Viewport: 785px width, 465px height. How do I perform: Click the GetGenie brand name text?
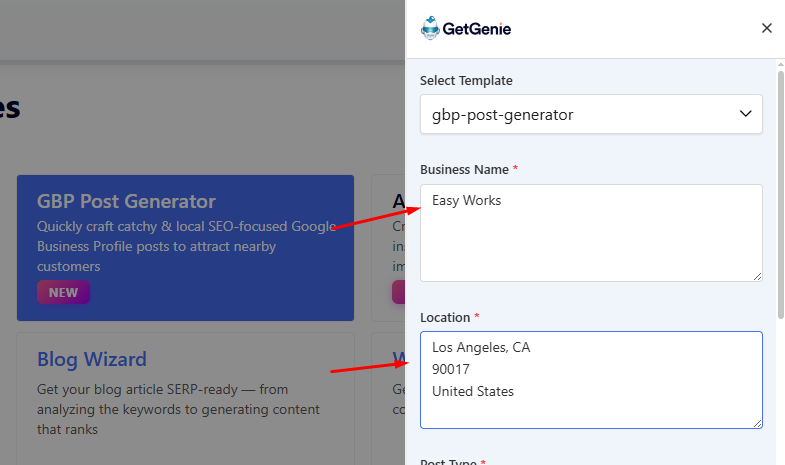pyautogui.click(x=477, y=29)
